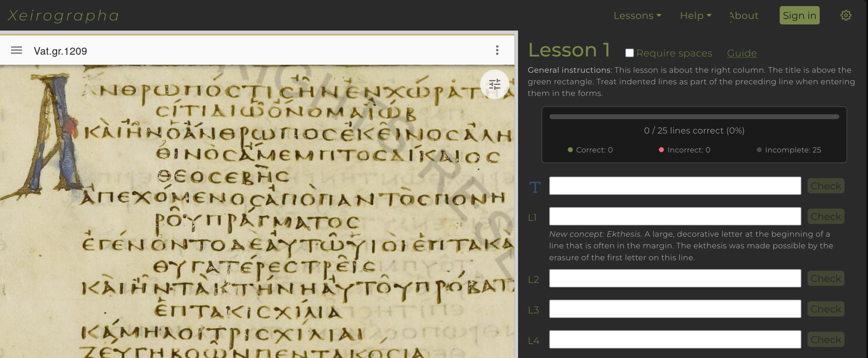Click the 'Incorrect: 0' status

[x=685, y=150]
